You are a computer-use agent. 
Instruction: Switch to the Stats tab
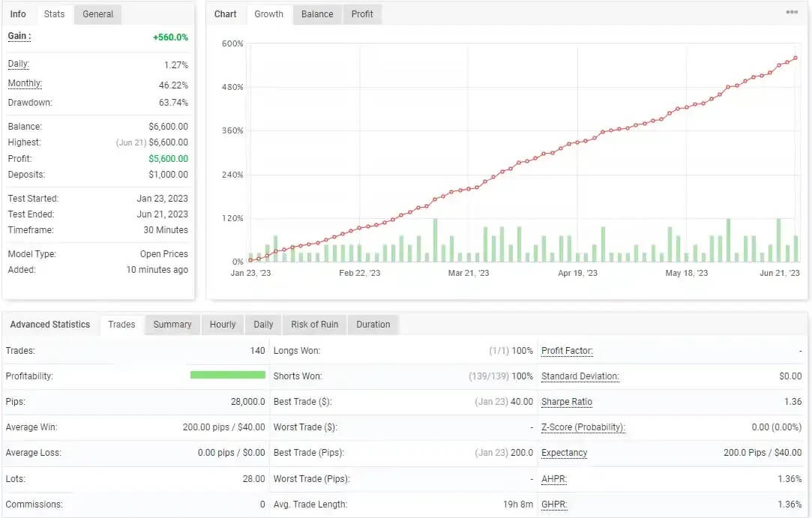tap(55, 14)
